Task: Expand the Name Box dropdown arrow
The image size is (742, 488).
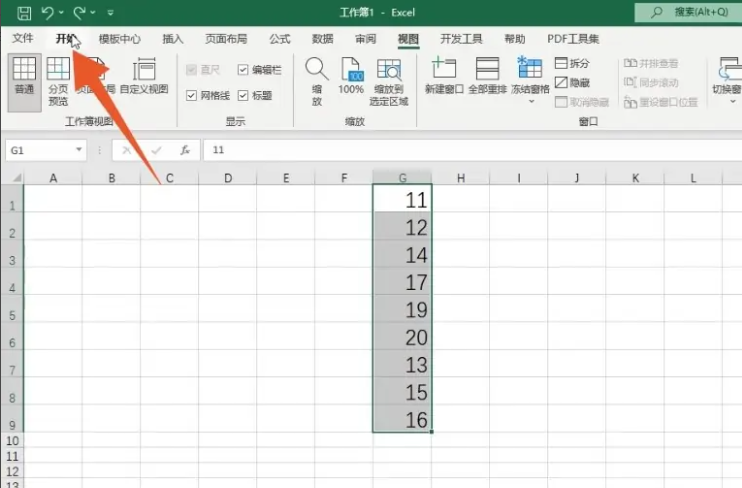Action: 79,150
